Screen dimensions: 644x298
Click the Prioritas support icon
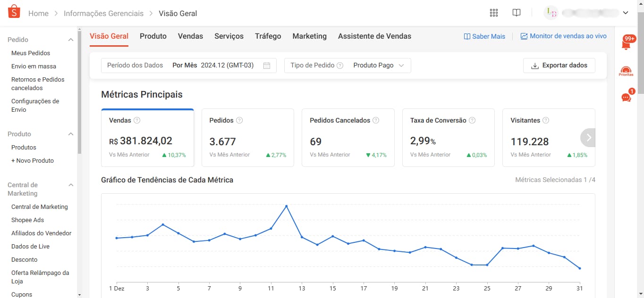click(x=626, y=72)
